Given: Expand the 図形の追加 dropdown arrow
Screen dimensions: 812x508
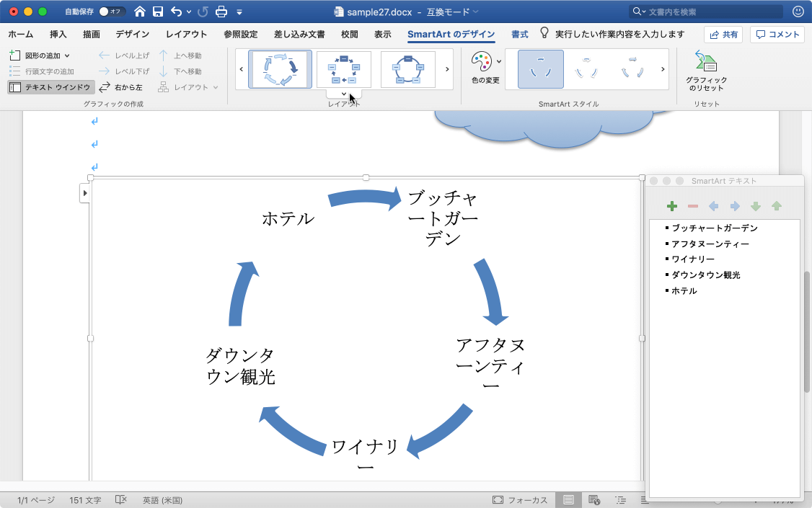Looking at the screenshot, I should point(67,56).
